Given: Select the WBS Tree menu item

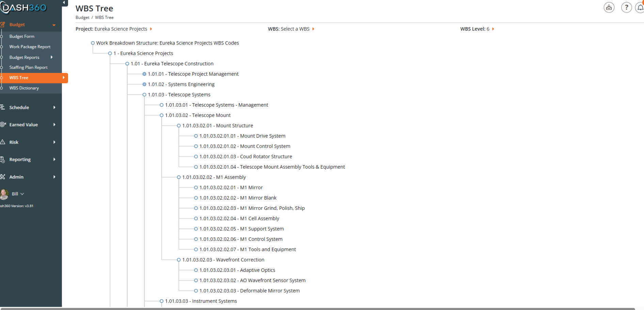Looking at the screenshot, I should [x=33, y=78].
